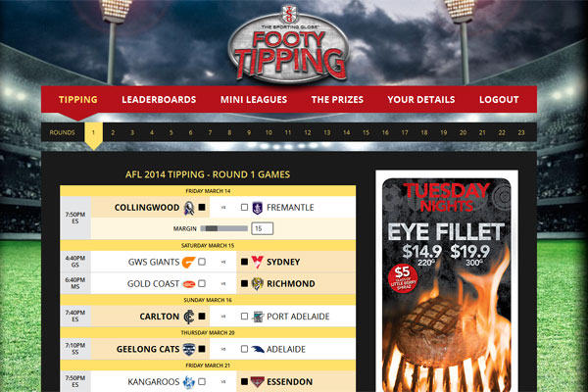Click the Logout link
Image resolution: width=588 pixels, height=392 pixels.
click(x=499, y=100)
